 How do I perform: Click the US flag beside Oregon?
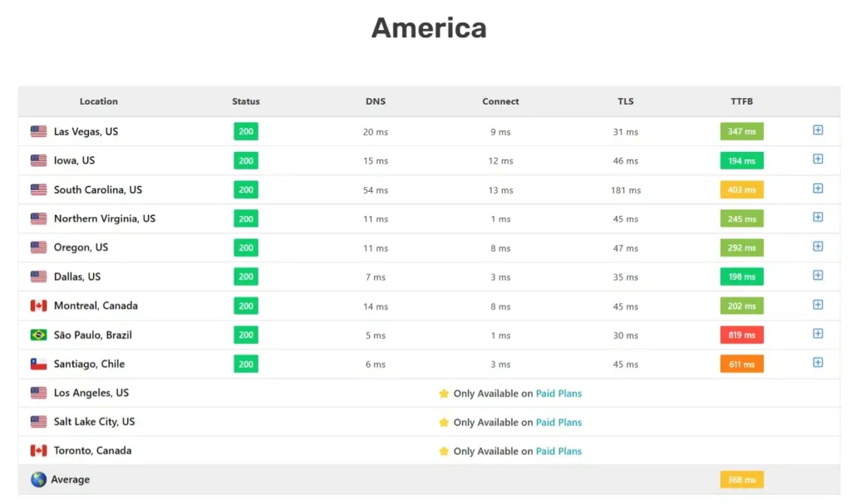pyautogui.click(x=38, y=247)
